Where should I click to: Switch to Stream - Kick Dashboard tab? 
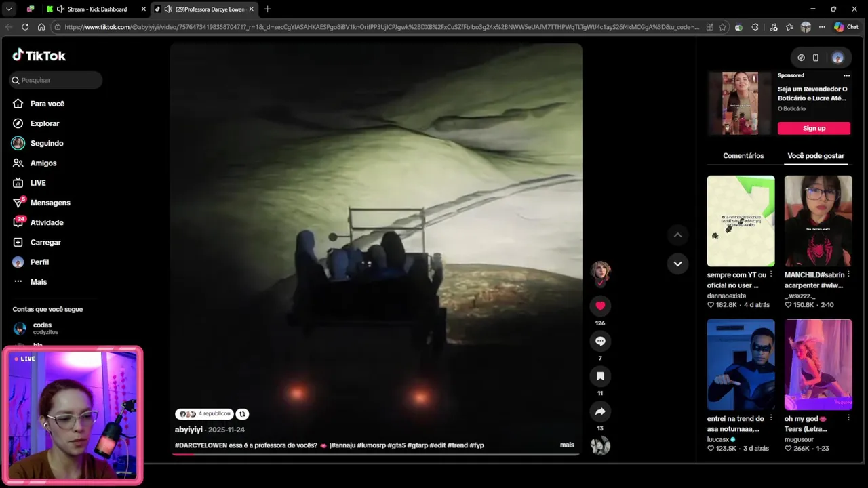96,9
